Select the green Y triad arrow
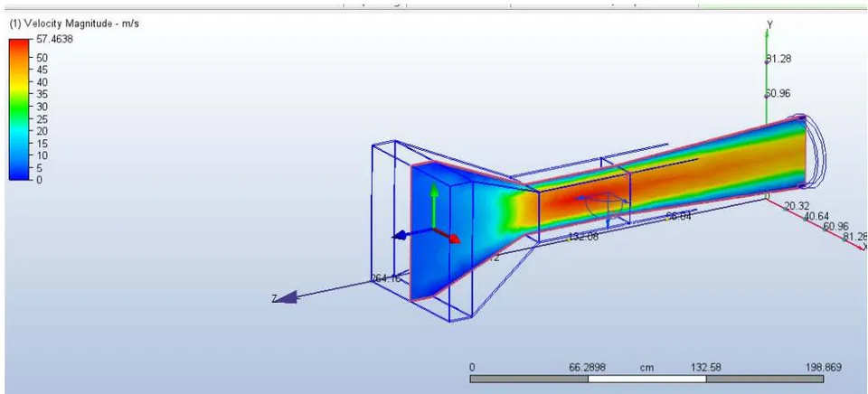The width and height of the screenshot is (868, 394). (435, 205)
